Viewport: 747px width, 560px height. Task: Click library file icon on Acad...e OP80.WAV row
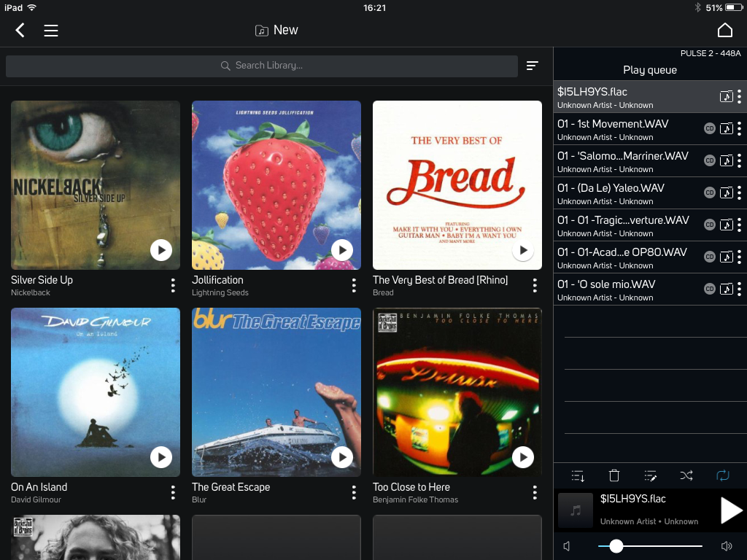point(726,257)
